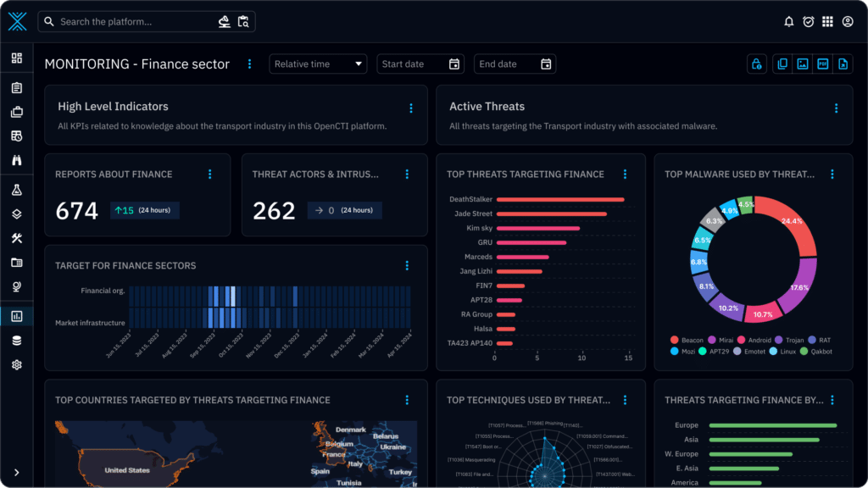Screen dimensions: 868x488
Task: Export the dashboard as an image
Action: 801,64
